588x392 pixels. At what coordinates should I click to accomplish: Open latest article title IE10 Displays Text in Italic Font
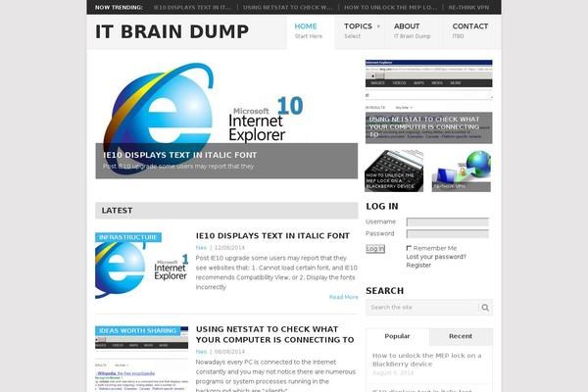[x=272, y=236]
